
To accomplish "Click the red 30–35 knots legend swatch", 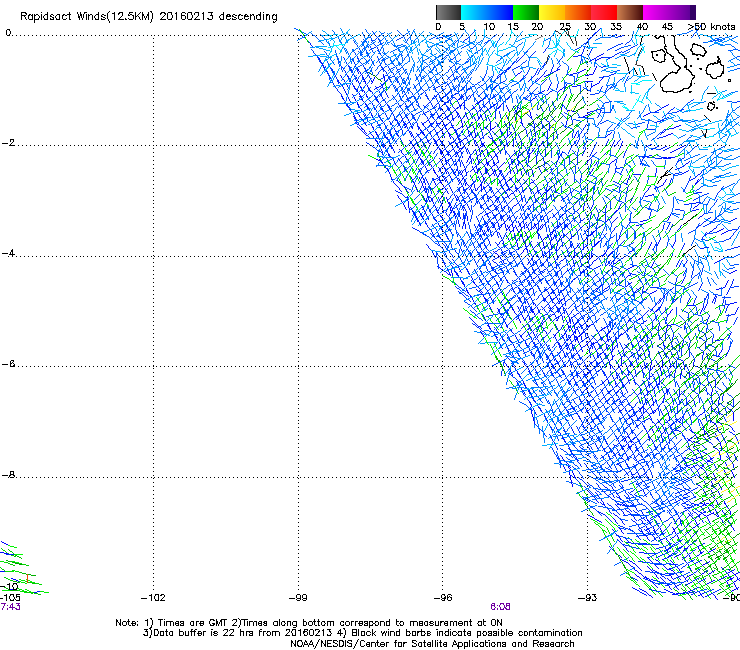I will [604, 12].
